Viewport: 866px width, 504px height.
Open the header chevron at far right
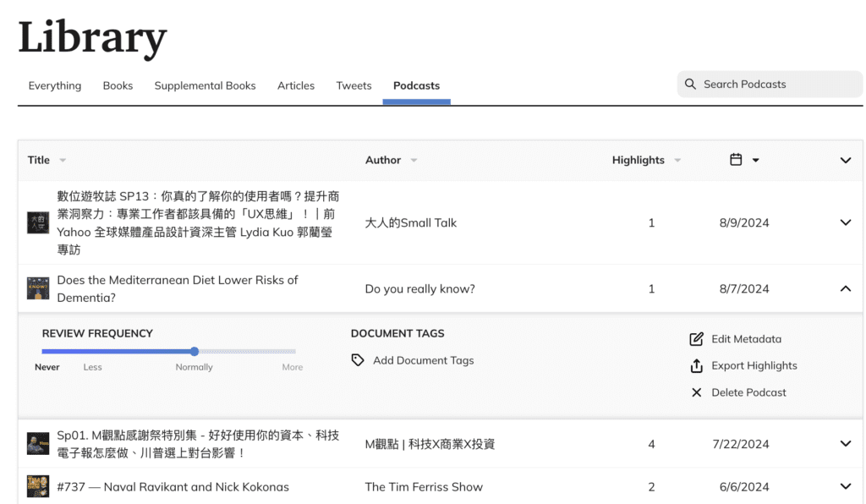pos(845,160)
